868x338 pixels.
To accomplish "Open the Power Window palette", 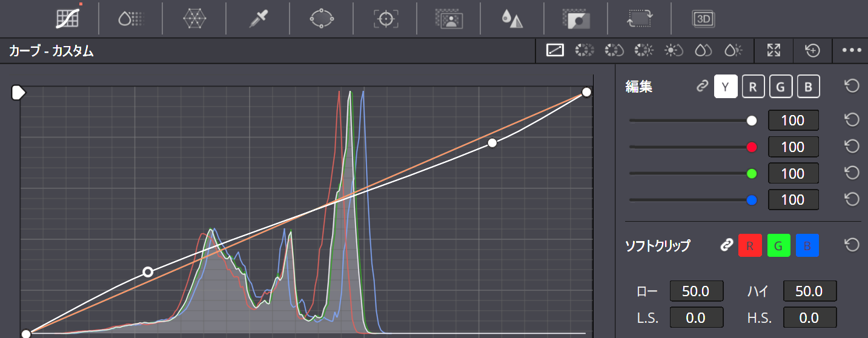I will [322, 19].
